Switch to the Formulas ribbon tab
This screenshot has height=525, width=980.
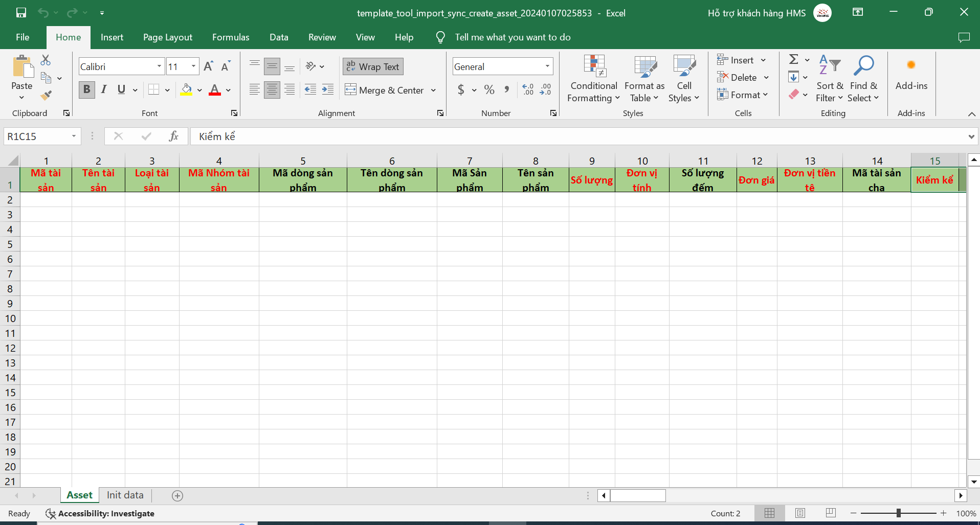[231, 37]
